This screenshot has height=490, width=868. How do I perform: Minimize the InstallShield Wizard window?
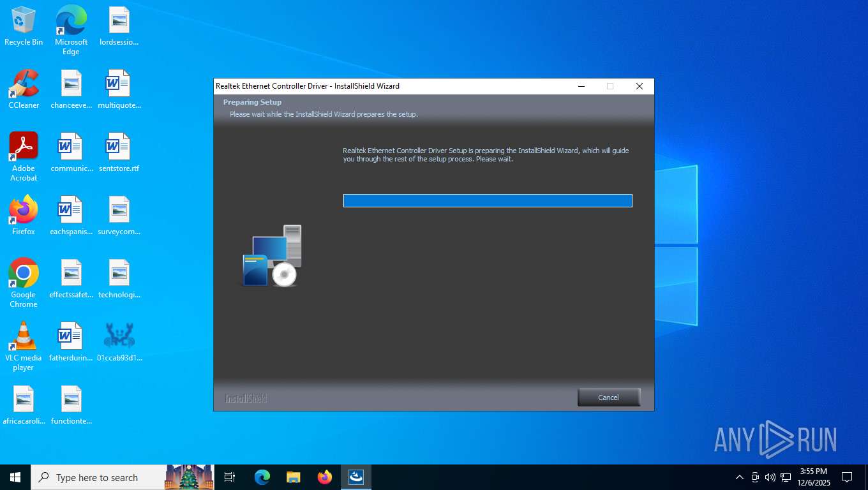(581, 86)
